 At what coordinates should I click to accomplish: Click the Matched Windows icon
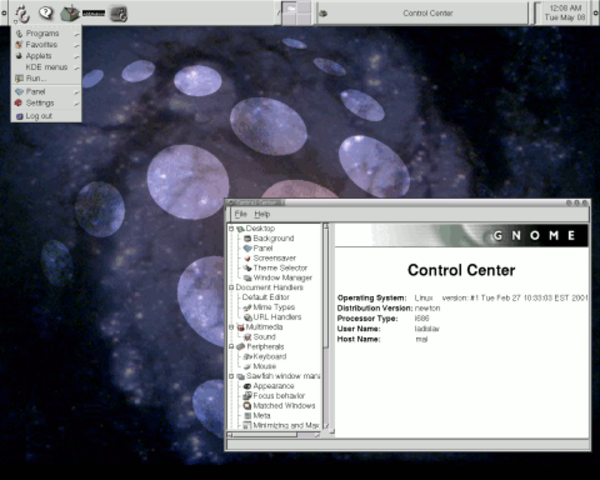tap(248, 406)
